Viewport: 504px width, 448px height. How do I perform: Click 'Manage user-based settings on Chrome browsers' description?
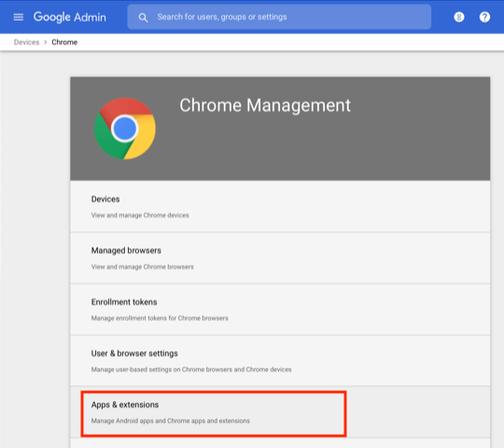tap(191, 370)
